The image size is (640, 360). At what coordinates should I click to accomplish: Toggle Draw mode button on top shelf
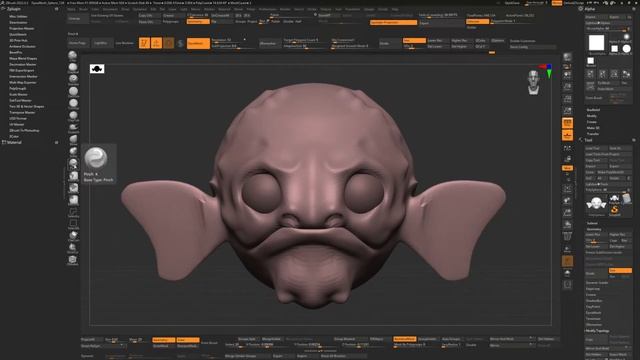(x=157, y=43)
